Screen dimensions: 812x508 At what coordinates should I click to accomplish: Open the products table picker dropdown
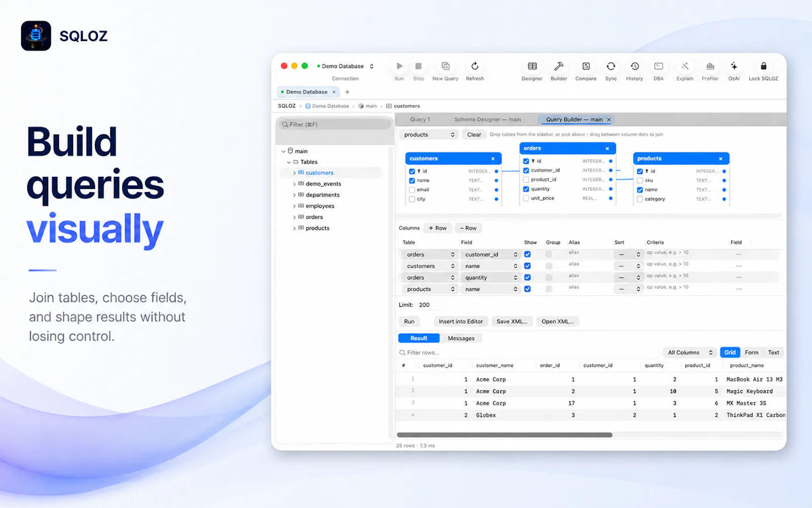point(429,135)
